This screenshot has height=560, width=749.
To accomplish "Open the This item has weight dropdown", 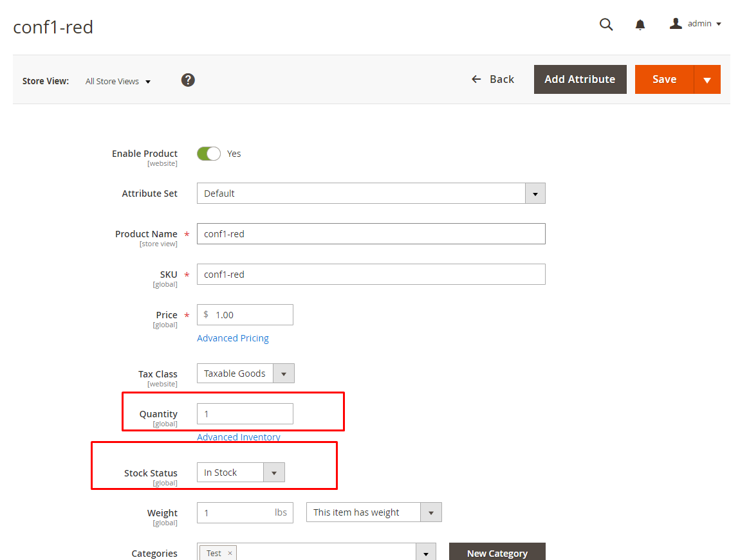I will 374,512.
